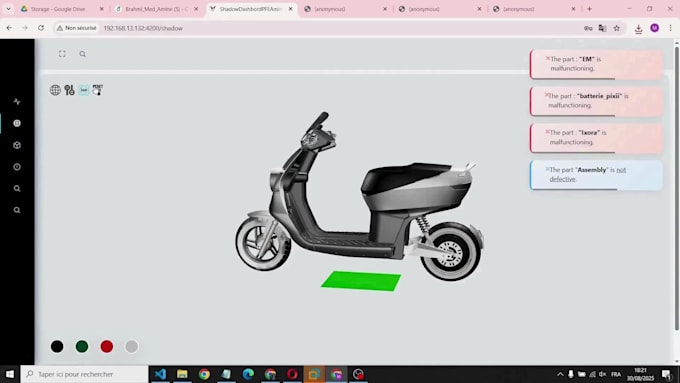680x383 pixels.
Task: Open Microsoft Edge from taskbar
Action: pos(248,374)
